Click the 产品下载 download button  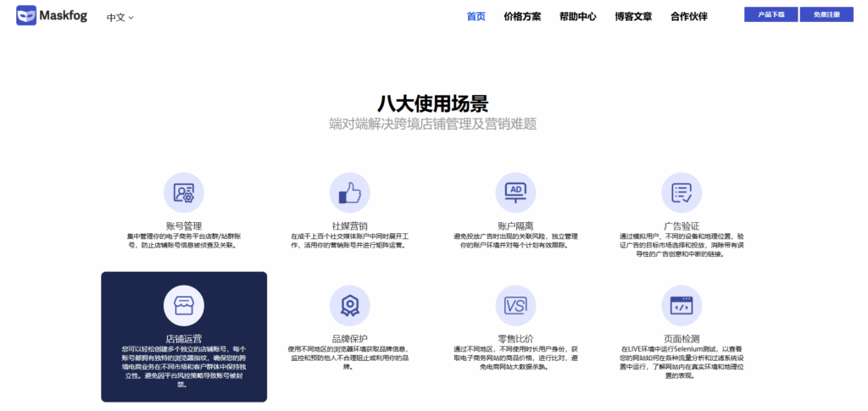771,14
